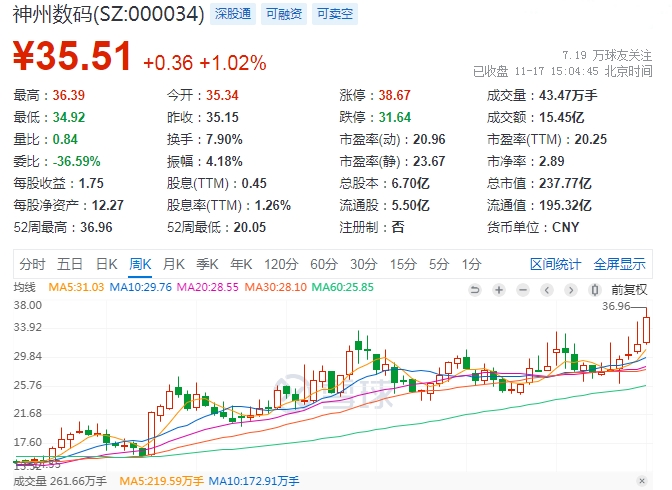Pan chart left with arrow icon
The image size is (672, 490).
[x=546, y=290]
